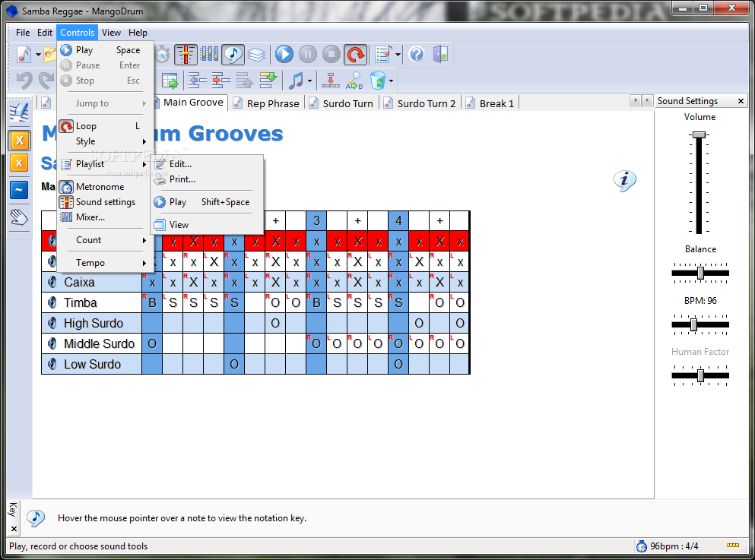The height and width of the screenshot is (560, 755).
Task: Select the hand tool in left sidebar
Action: 19,218
